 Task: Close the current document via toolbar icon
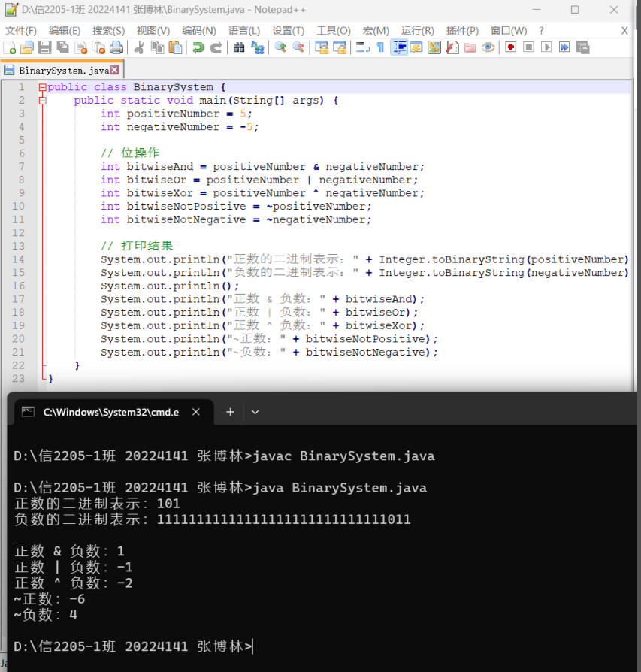(x=80, y=47)
